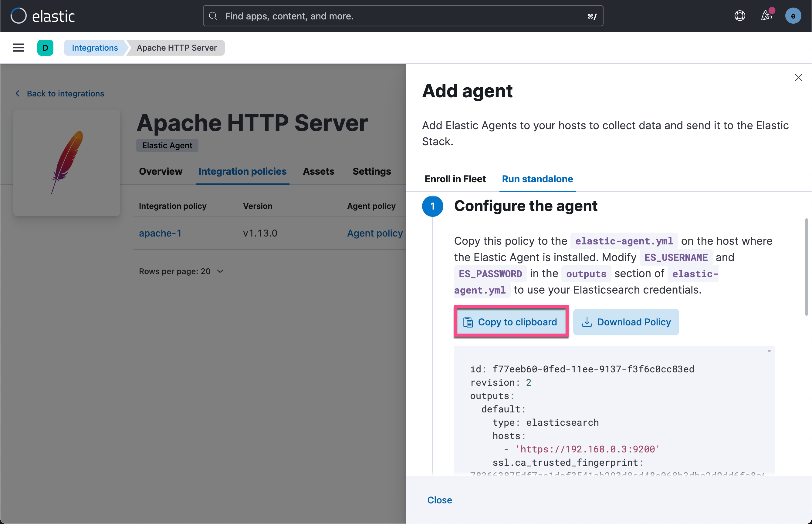
Task: Open the user avatar menu
Action: click(x=793, y=16)
